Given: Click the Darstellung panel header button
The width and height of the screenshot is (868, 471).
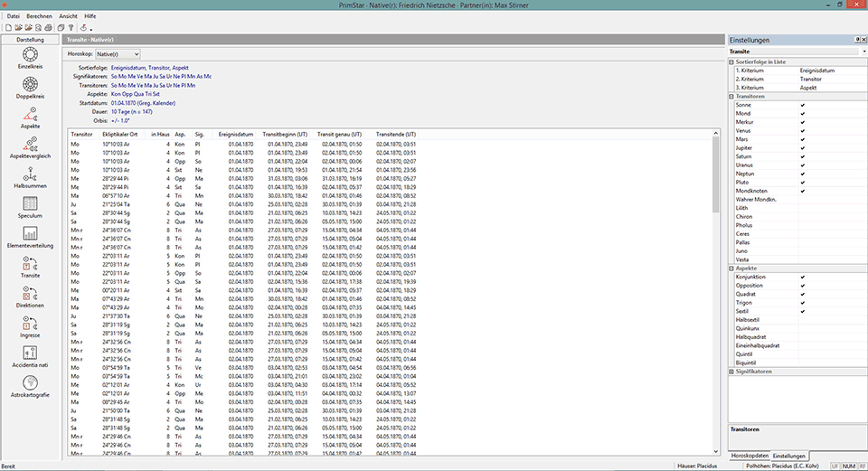Looking at the screenshot, I should (31, 40).
